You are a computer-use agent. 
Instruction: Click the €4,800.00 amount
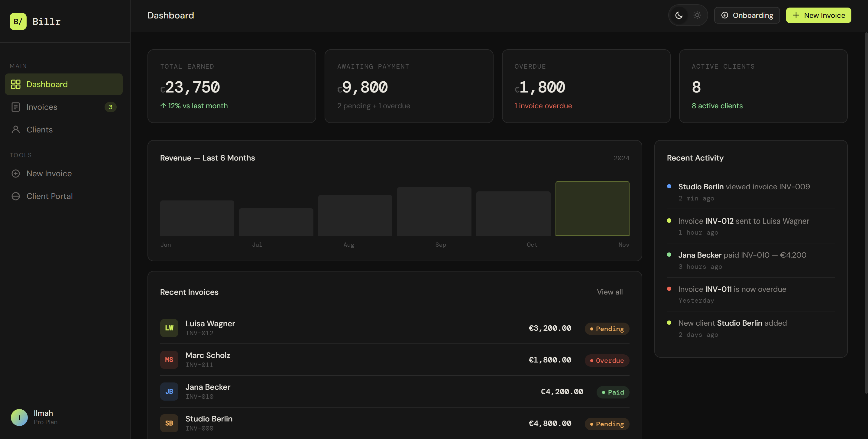pyautogui.click(x=550, y=423)
